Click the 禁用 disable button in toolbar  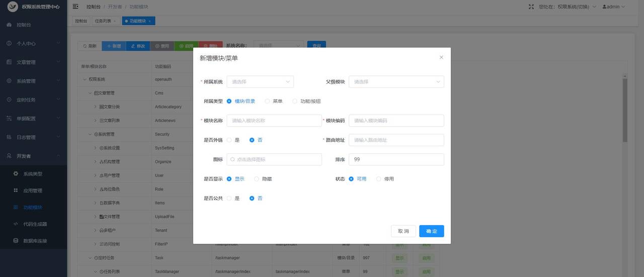coord(162,46)
